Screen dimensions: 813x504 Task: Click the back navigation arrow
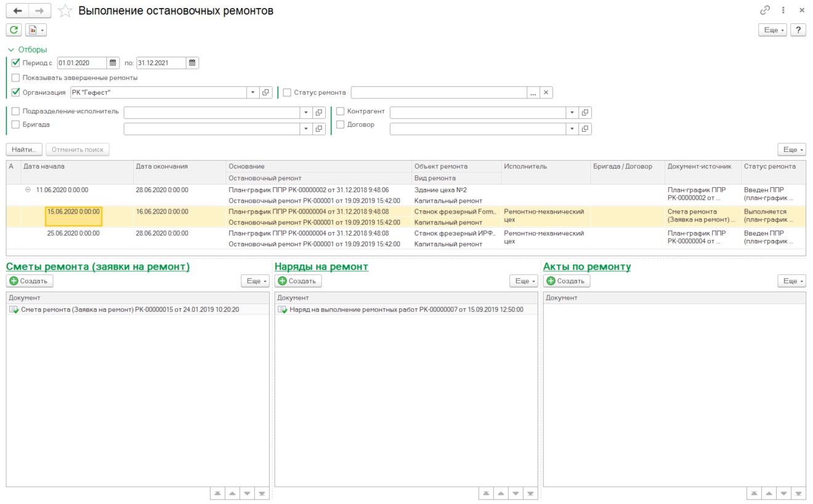pos(18,11)
